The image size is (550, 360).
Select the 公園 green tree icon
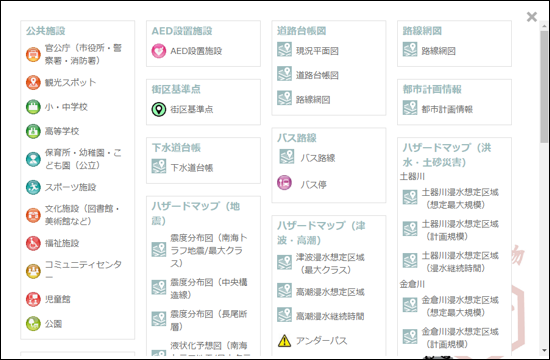[33, 324]
